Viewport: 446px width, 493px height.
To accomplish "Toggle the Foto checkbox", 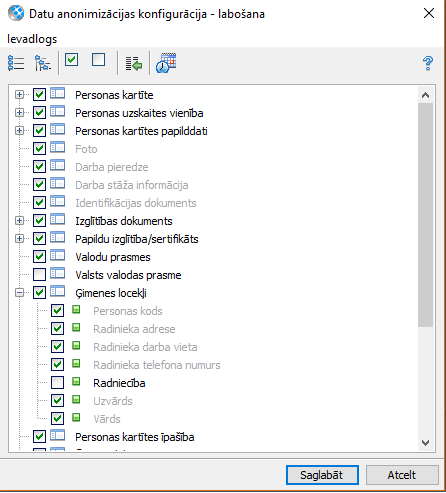I will click(x=39, y=149).
